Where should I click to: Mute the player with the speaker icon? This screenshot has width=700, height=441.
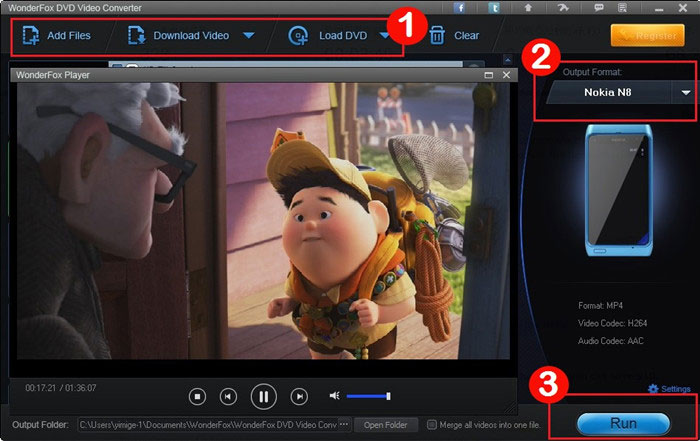334,396
